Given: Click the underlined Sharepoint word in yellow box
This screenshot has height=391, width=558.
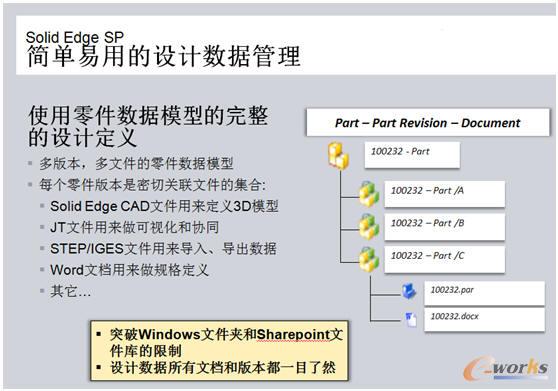Looking at the screenshot, I should [293, 334].
